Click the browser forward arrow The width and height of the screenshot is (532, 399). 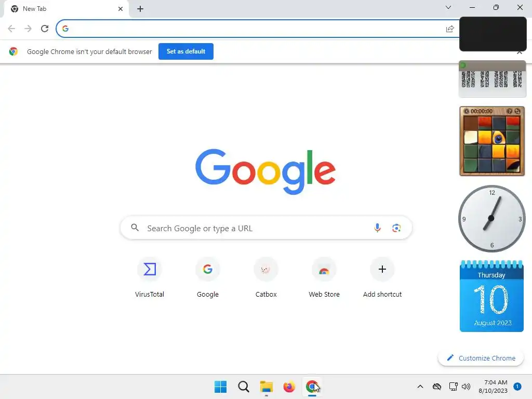click(28, 29)
